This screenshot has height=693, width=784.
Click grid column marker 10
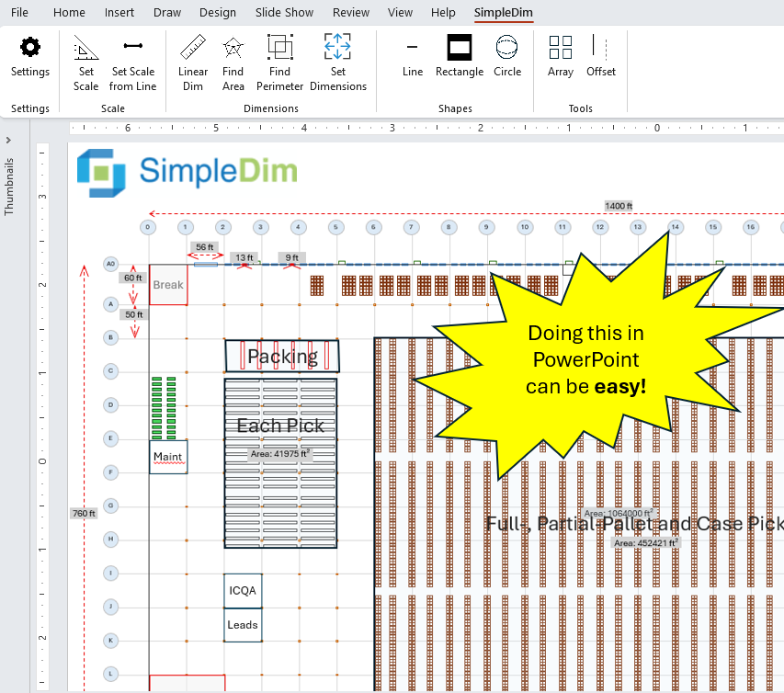tap(525, 227)
